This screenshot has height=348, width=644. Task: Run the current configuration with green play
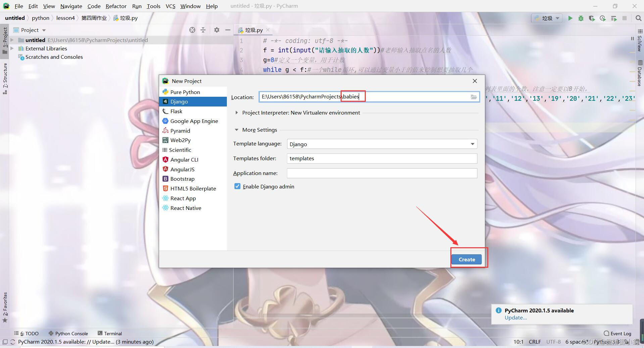tap(570, 18)
